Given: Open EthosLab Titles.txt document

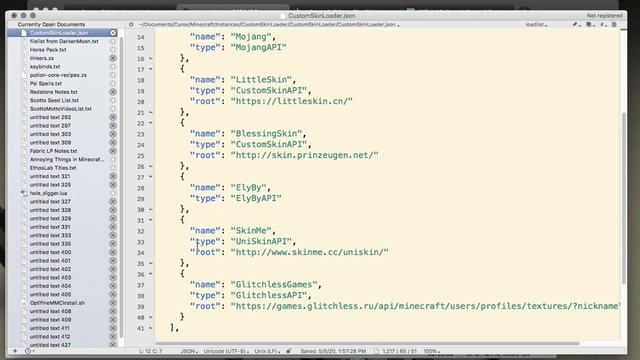Looking at the screenshot, I should tap(53, 168).
